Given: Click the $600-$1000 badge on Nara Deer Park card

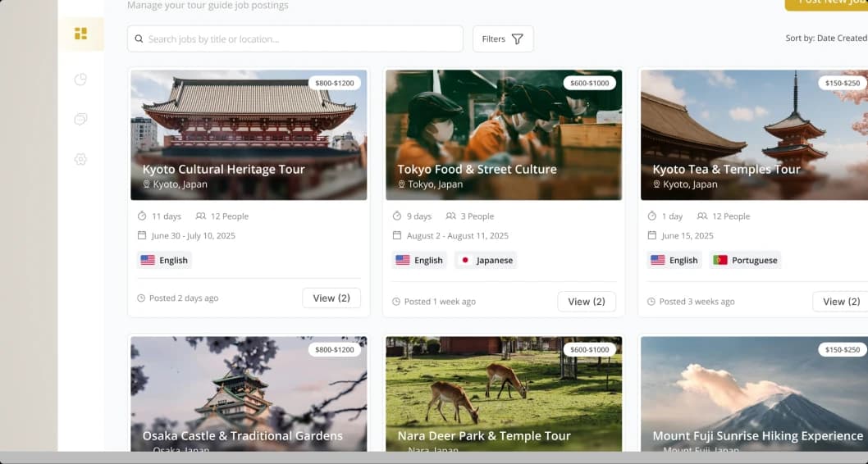Looking at the screenshot, I should pyautogui.click(x=590, y=349).
